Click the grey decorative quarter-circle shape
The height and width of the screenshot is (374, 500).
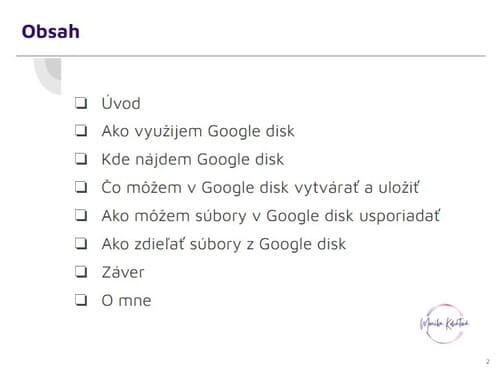pyautogui.click(x=48, y=76)
